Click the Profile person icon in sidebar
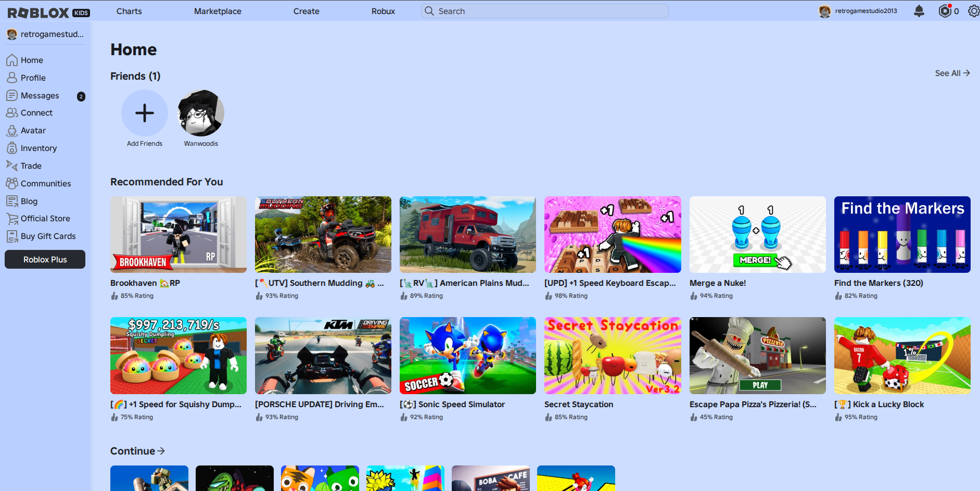 [x=12, y=78]
